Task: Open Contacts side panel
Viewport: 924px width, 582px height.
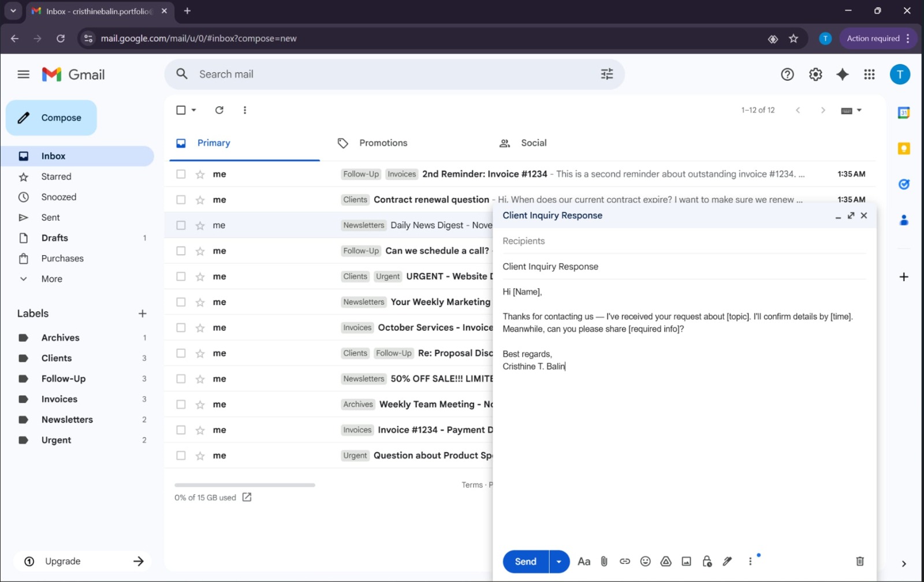Action: (904, 220)
